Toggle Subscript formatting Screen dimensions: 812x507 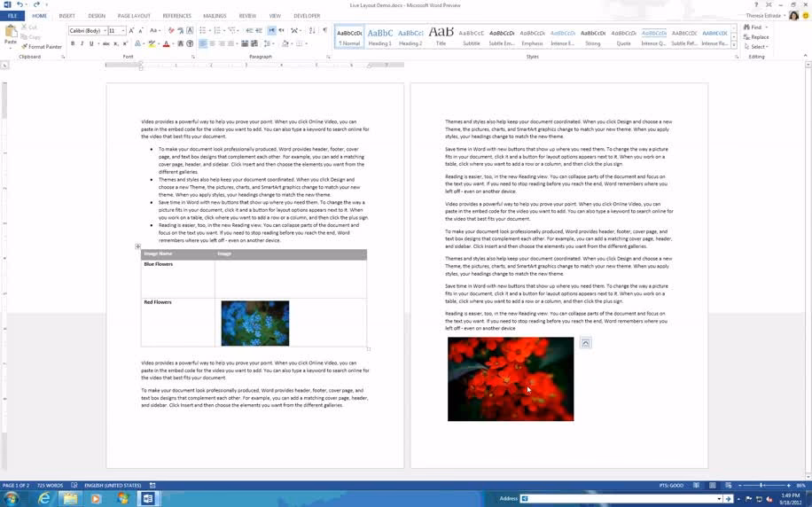(116, 43)
